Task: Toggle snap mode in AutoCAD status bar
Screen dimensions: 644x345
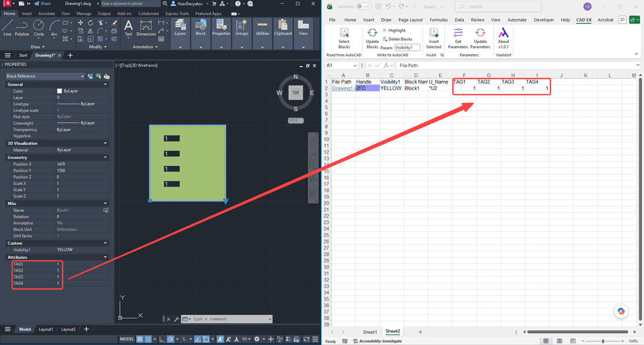Action: tap(148, 339)
